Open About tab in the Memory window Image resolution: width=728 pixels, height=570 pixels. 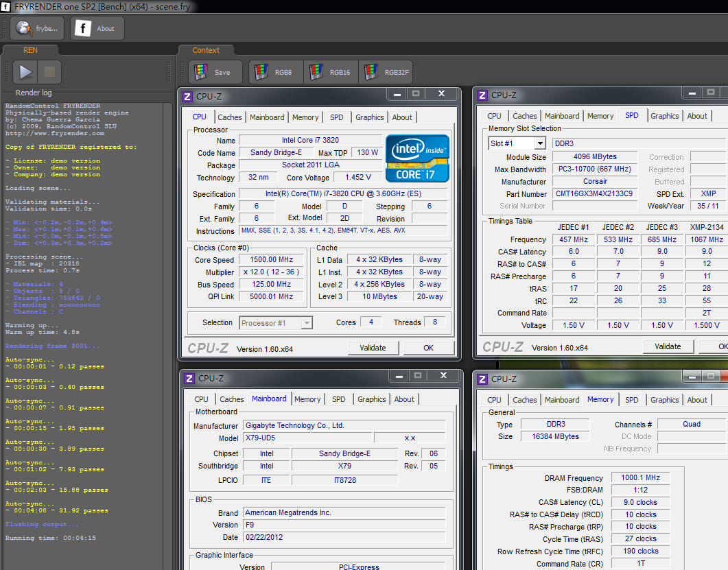tap(697, 400)
